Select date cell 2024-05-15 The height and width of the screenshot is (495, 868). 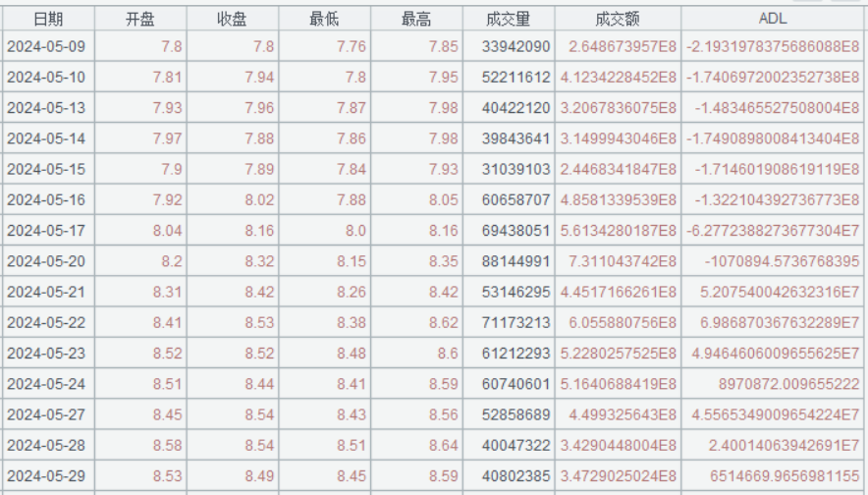pos(46,169)
